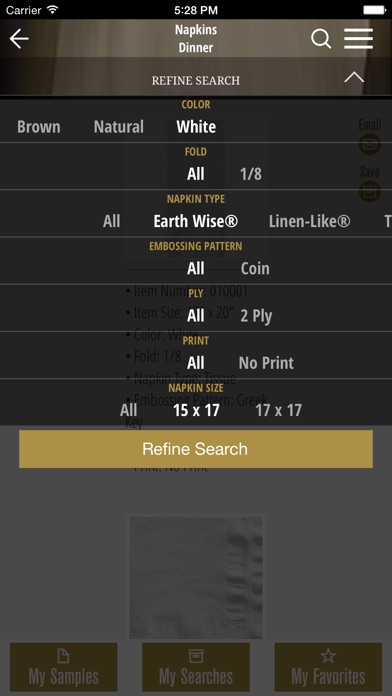Select 17 x 17 napkin size

pos(278,410)
